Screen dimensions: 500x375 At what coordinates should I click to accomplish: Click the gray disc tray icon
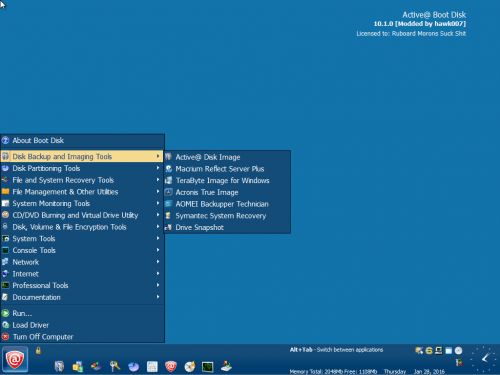459,350
